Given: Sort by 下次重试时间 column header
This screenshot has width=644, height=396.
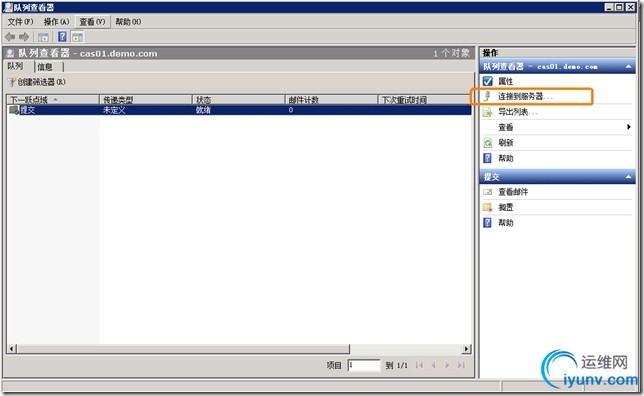Looking at the screenshot, I should coord(425,99).
